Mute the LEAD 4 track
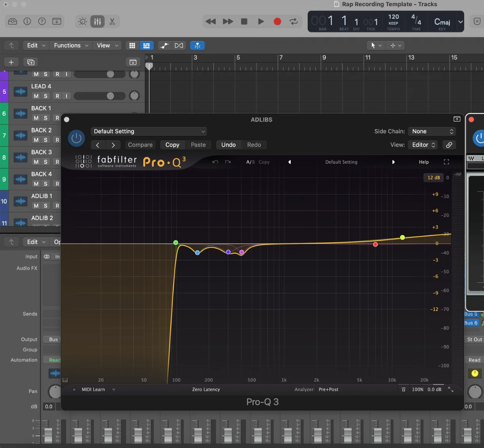The height and width of the screenshot is (448, 484). point(36,96)
